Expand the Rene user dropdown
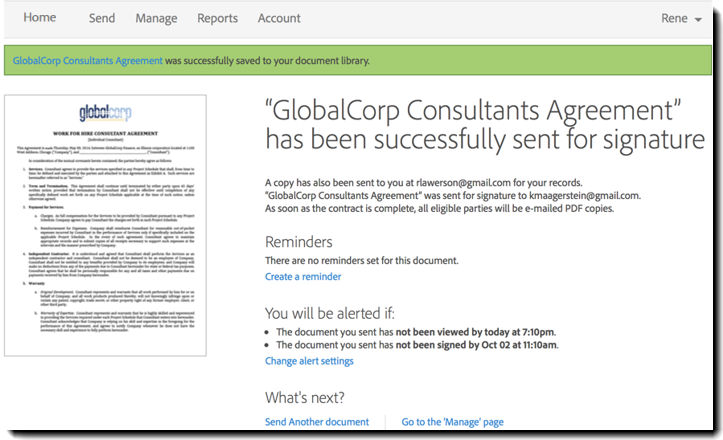 tap(681, 18)
